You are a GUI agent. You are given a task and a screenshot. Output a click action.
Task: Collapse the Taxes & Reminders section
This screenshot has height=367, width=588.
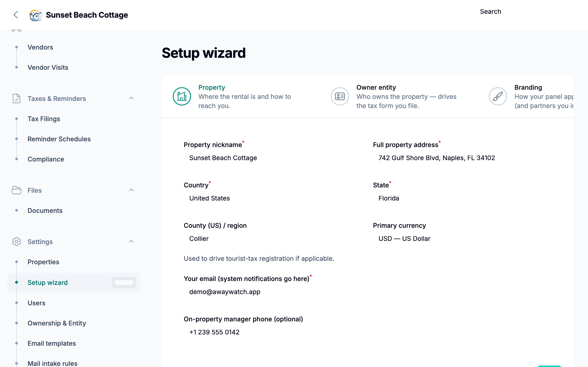(131, 98)
